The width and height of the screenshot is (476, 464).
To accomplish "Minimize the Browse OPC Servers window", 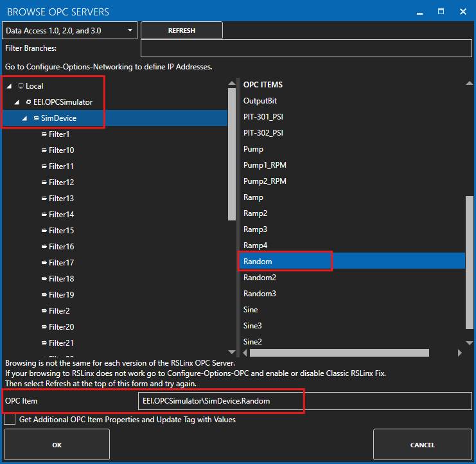I will pos(419,12).
